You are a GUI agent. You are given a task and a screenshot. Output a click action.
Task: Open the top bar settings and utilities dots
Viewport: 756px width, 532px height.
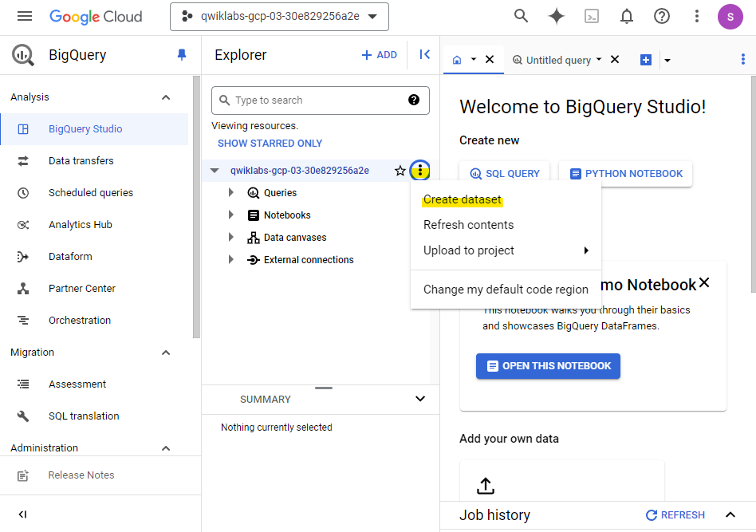click(x=696, y=17)
